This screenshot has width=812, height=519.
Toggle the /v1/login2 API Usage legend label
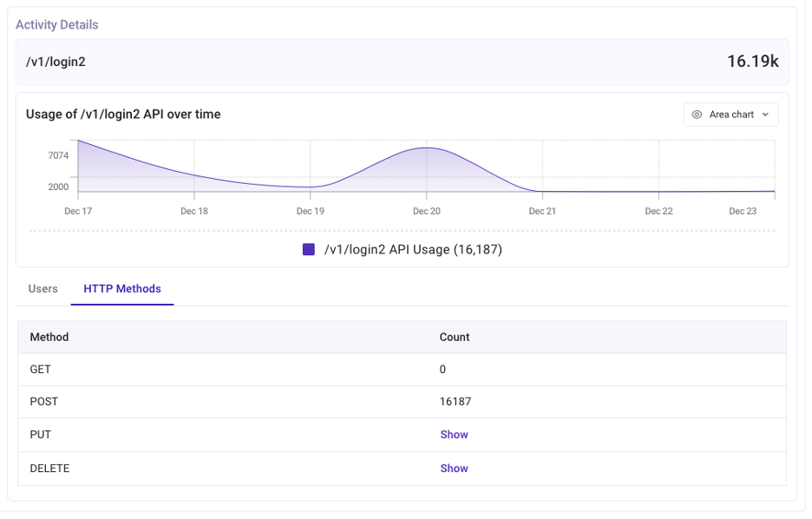[x=413, y=250]
